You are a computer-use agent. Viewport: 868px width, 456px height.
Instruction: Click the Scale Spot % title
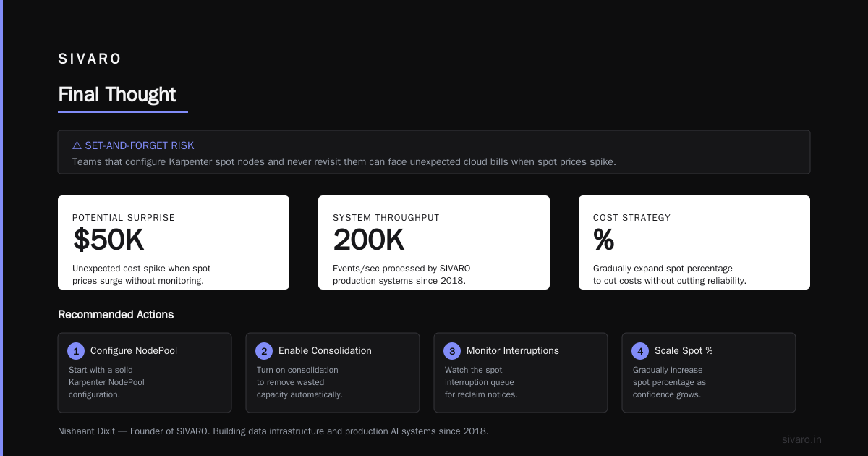pyautogui.click(x=684, y=351)
